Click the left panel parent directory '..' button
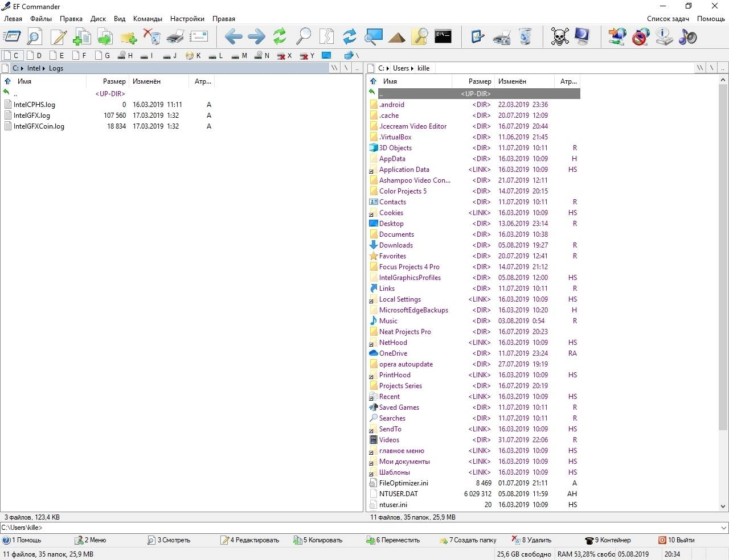The height and width of the screenshot is (560, 729). pyautogui.click(x=357, y=68)
